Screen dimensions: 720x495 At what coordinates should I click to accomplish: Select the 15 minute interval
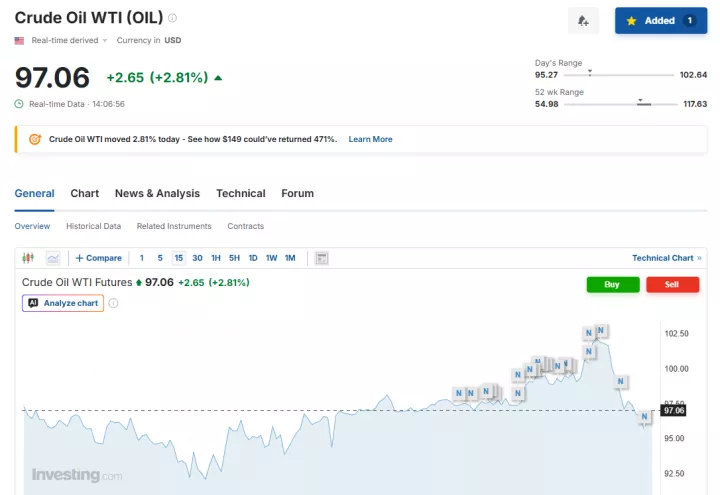click(x=179, y=258)
